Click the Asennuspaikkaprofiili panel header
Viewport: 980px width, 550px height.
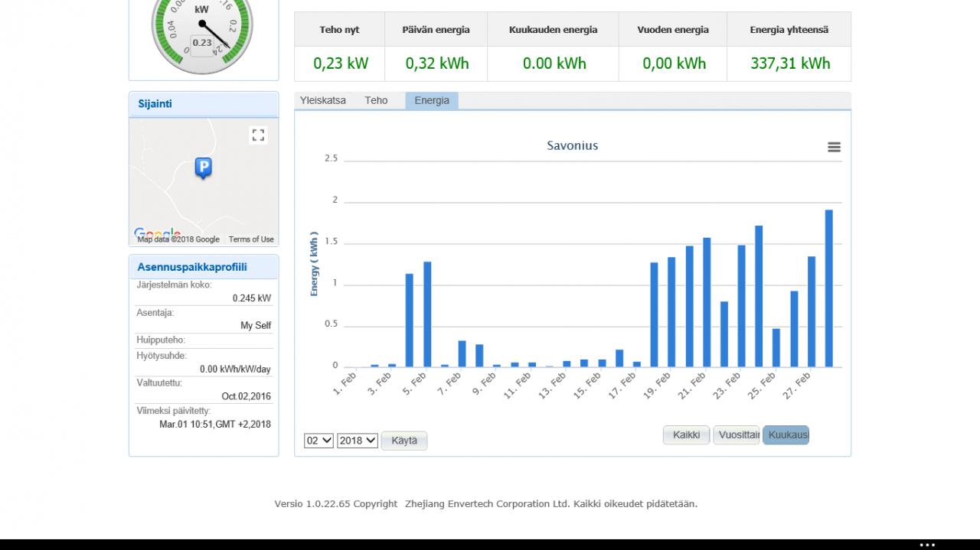tap(204, 267)
